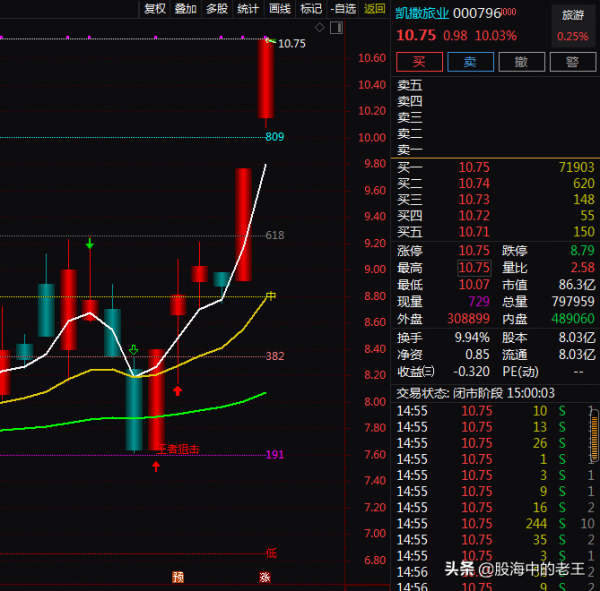Activate the 画线 drawing tool
This screenshot has width=600, height=591.
(x=280, y=8)
